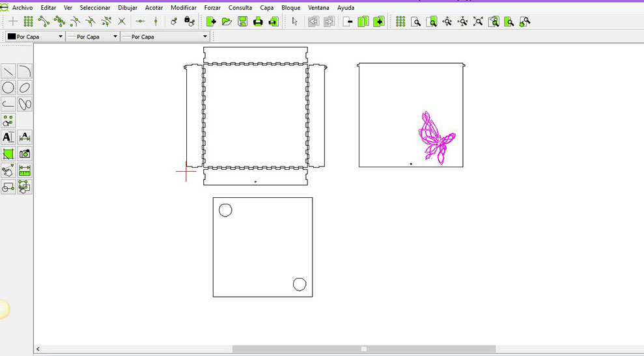Toggle vertical restriction
Screen dimensions: 644x356
(x=156, y=21)
